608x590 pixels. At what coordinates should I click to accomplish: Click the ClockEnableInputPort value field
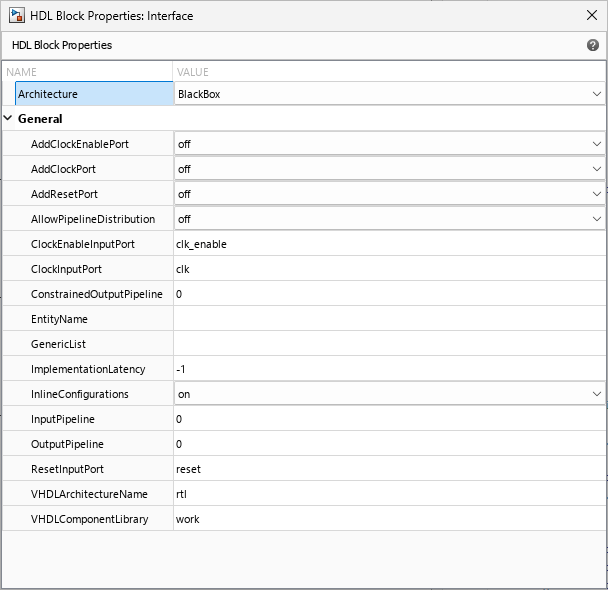click(388, 244)
